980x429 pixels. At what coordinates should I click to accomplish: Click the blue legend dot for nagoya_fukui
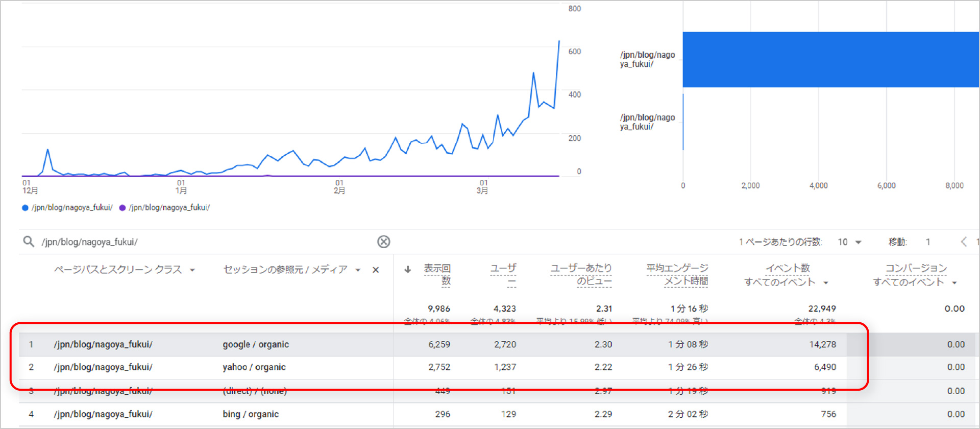25,208
